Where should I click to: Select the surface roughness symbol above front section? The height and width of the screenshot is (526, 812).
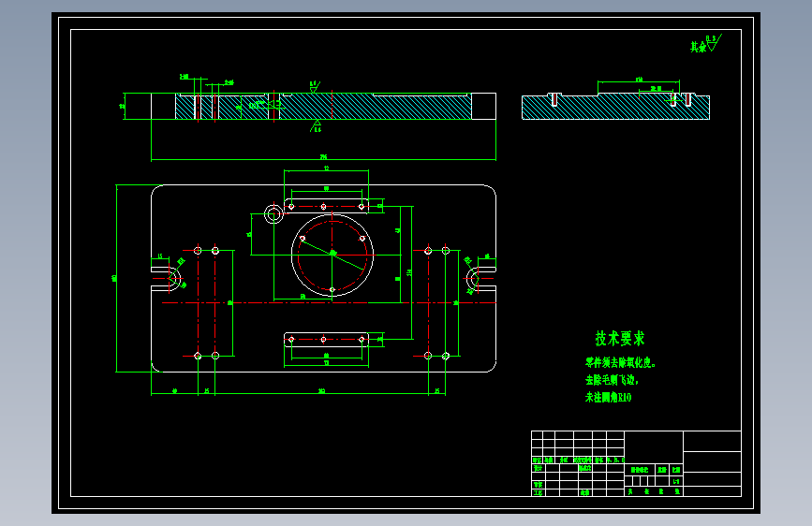point(315,86)
